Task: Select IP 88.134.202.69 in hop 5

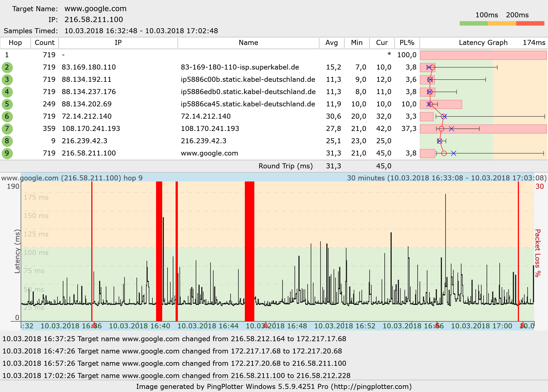Action: [x=87, y=104]
